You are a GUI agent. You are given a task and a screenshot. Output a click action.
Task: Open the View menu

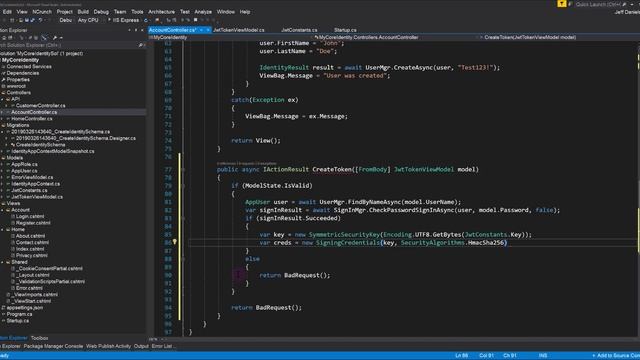[x=22, y=12]
